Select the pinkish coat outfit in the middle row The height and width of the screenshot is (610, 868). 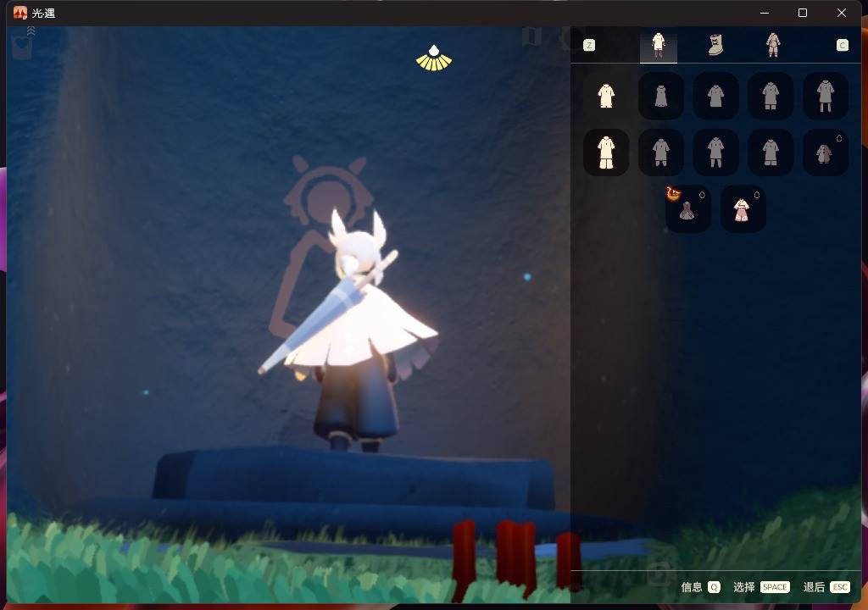point(826,152)
